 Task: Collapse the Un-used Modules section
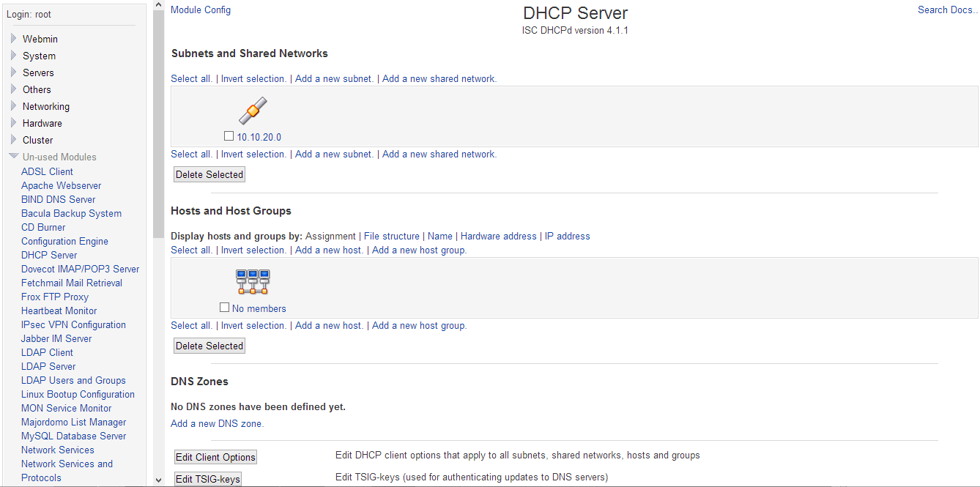point(59,157)
